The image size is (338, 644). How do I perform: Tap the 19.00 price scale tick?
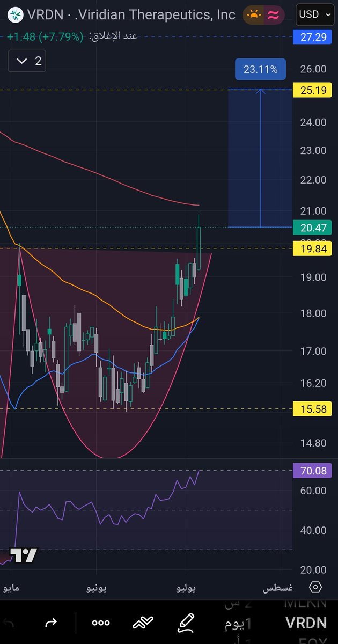[313, 277]
